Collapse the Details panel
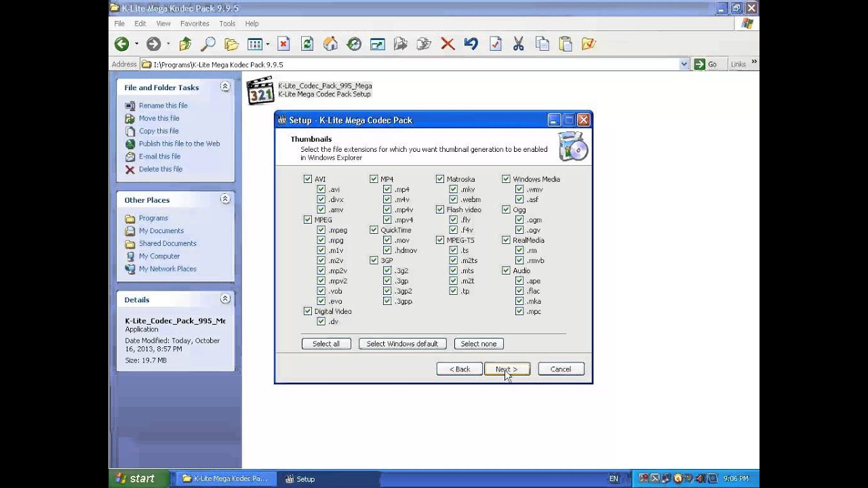The width and height of the screenshot is (868, 488). (x=225, y=299)
